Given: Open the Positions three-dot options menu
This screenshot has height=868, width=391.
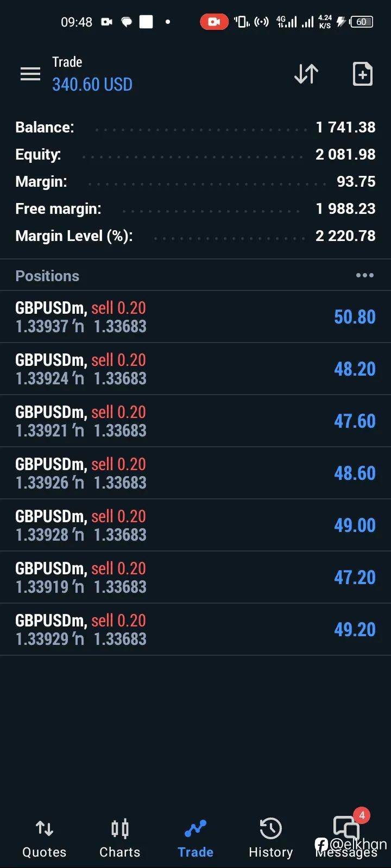Looking at the screenshot, I should coord(364,276).
